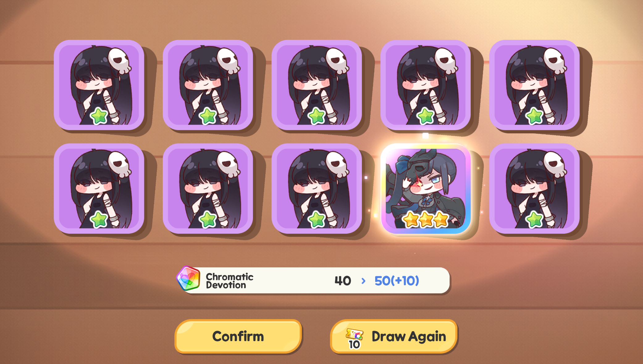
Task: Click the first skull-girl card in top row
Action: [x=99, y=85]
